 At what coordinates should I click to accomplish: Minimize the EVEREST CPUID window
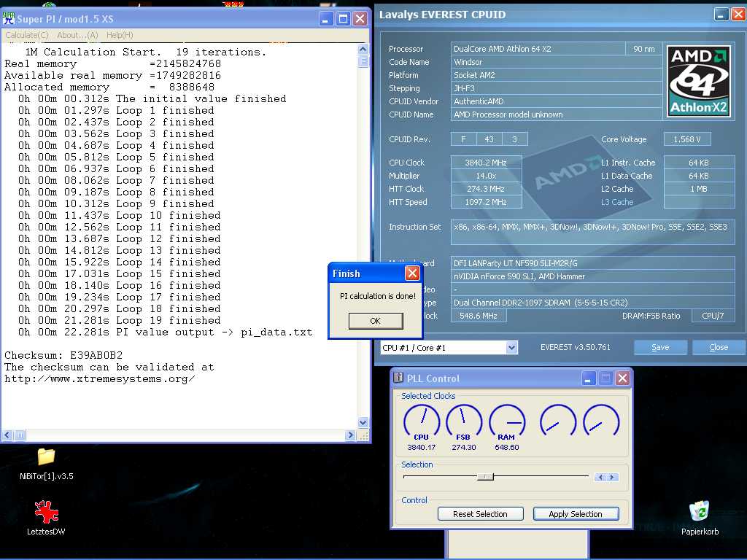pyautogui.click(x=721, y=15)
